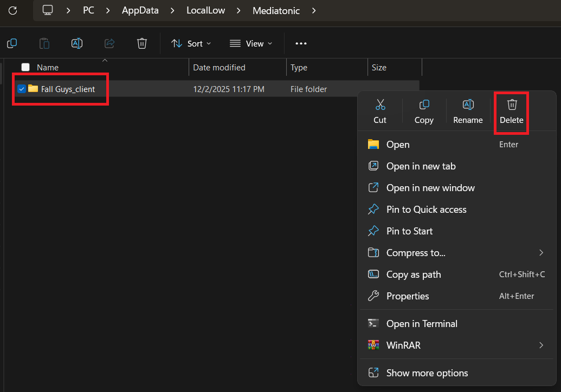Click the Cut scissors icon

click(x=380, y=105)
